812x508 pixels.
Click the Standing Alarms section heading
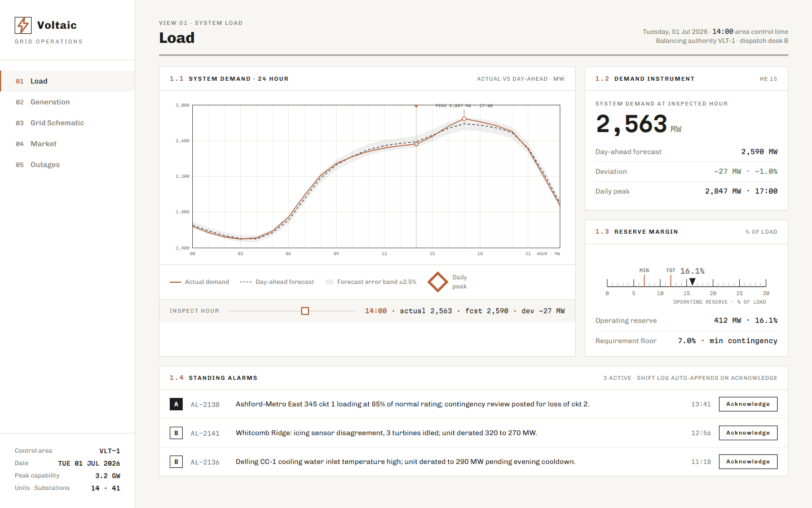[223, 378]
